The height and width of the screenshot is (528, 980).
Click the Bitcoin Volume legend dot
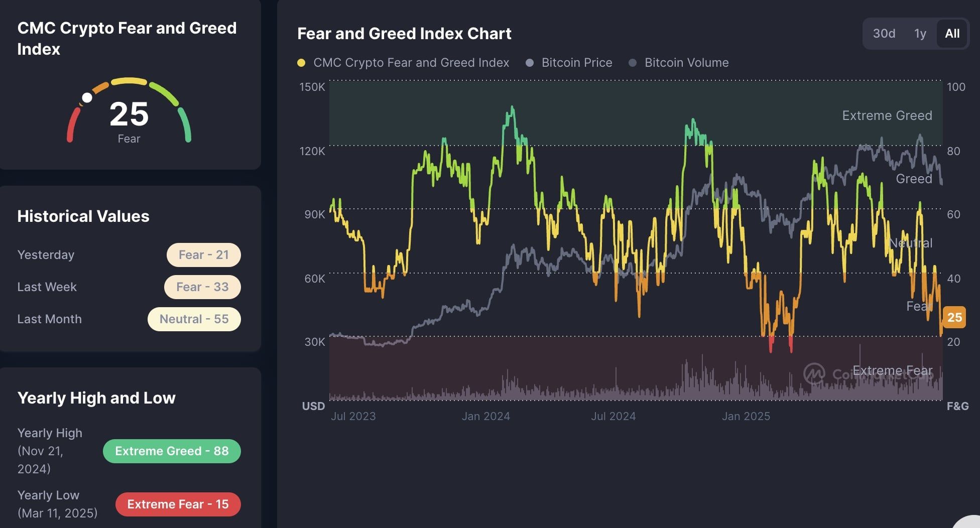633,63
